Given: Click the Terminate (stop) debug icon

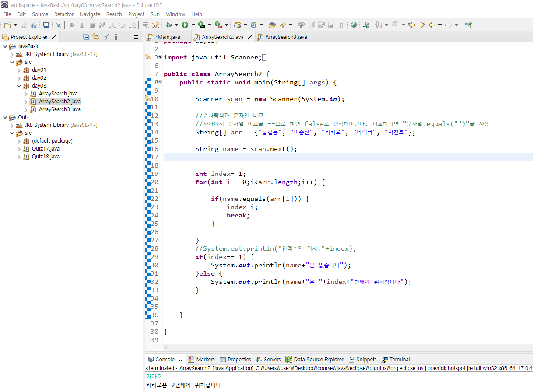Looking at the screenshot, I should [92, 25].
